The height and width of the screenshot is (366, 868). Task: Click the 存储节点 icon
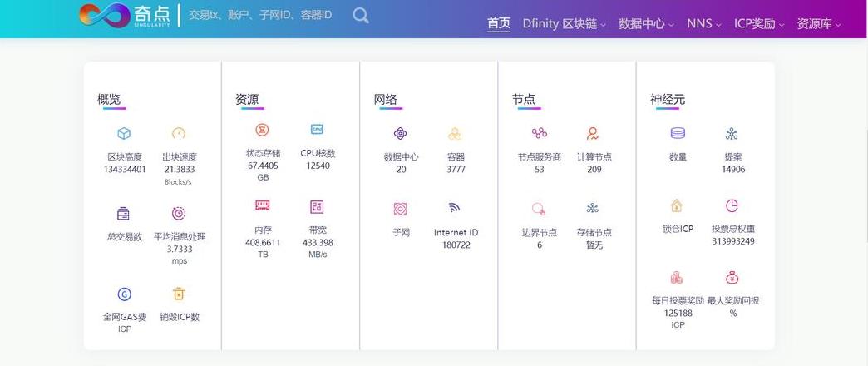tap(593, 208)
